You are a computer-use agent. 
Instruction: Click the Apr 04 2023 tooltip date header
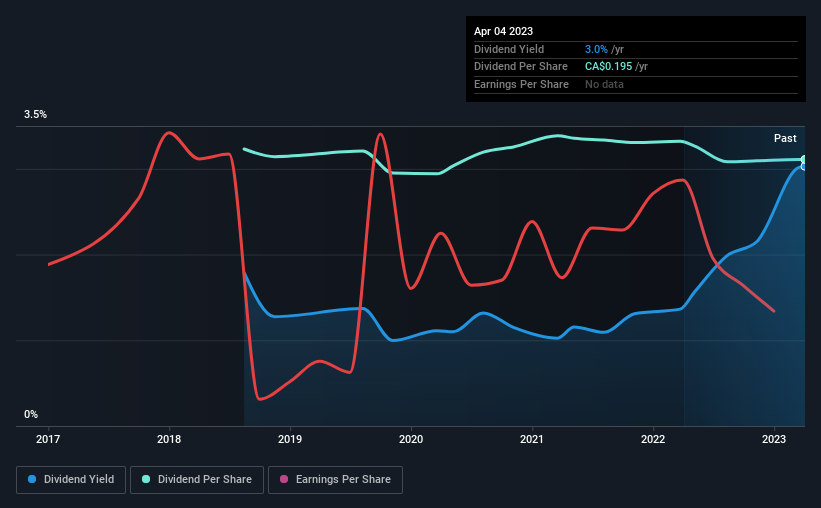503,31
